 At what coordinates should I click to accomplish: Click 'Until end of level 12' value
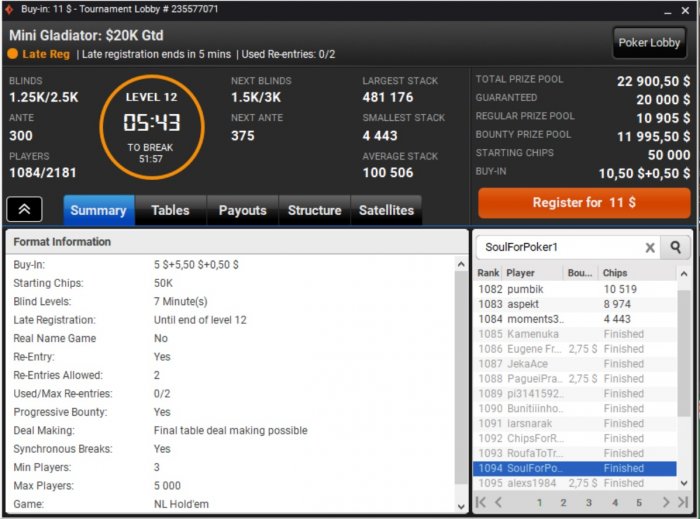click(x=200, y=320)
